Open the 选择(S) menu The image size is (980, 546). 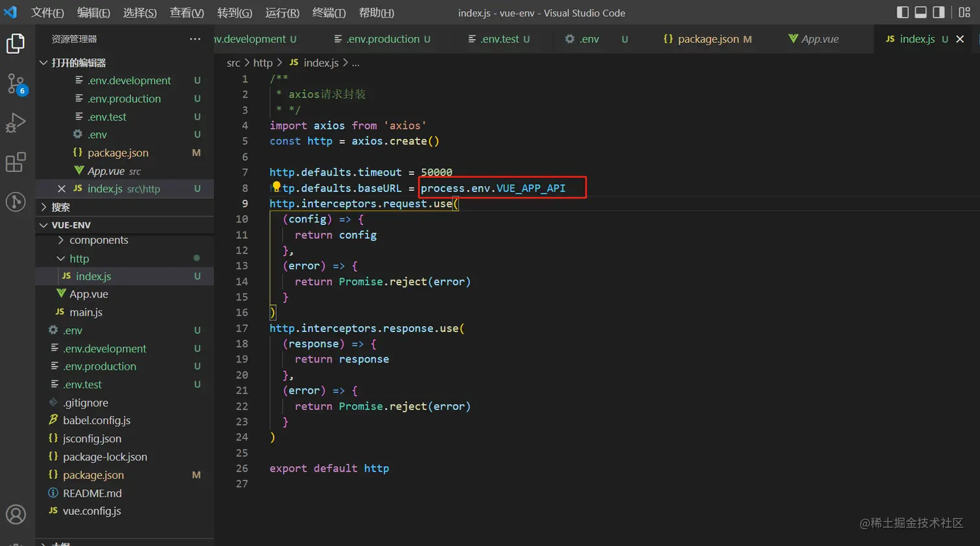[140, 12]
